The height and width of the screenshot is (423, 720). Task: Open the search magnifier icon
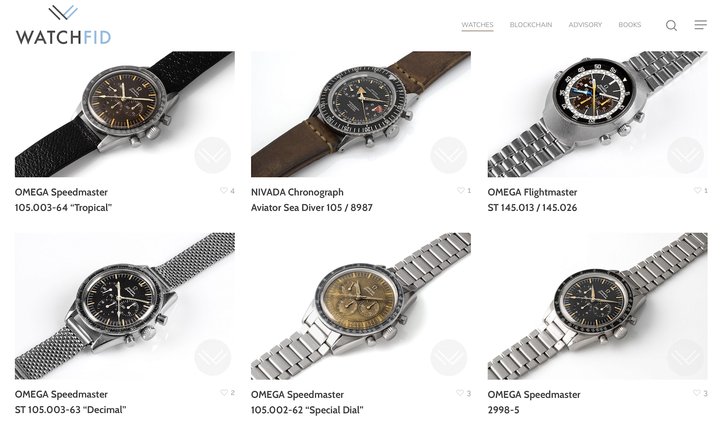pos(671,25)
